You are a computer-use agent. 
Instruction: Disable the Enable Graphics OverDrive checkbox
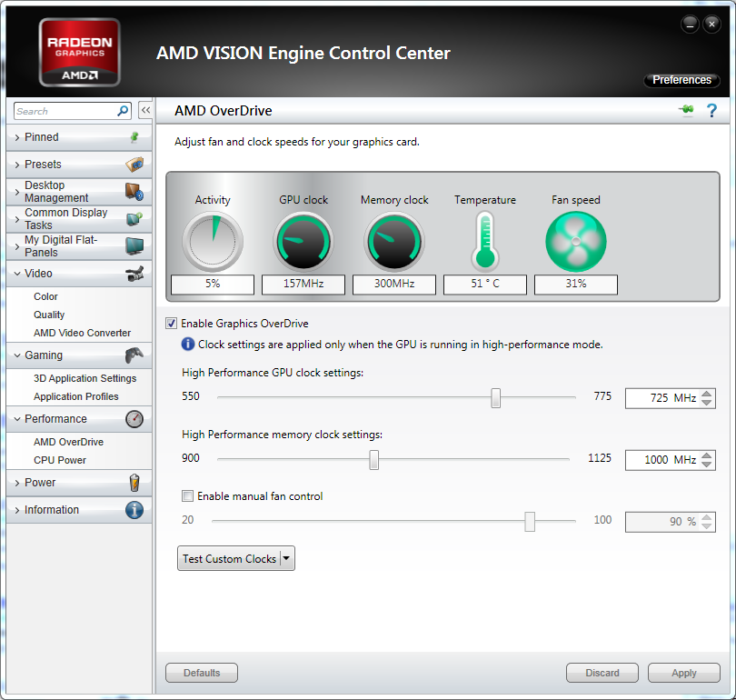(172, 324)
